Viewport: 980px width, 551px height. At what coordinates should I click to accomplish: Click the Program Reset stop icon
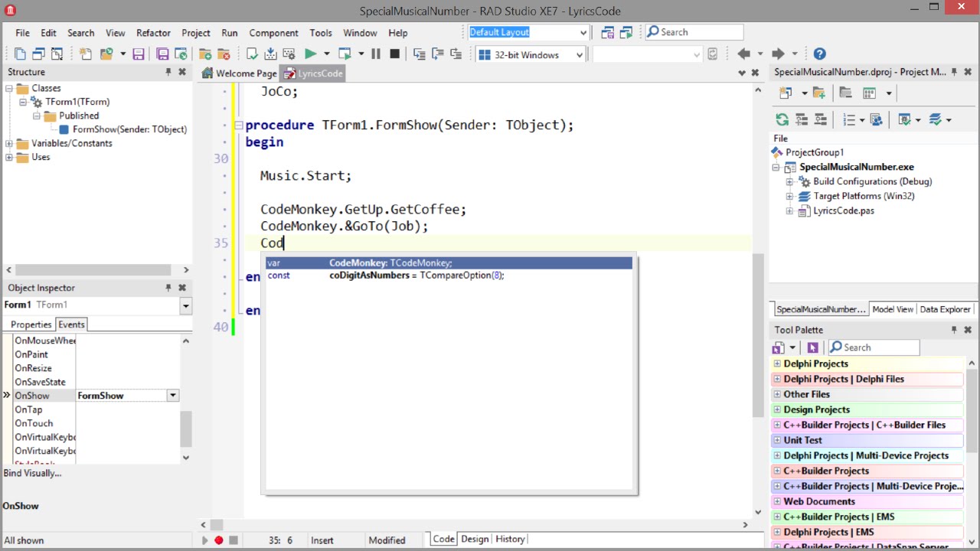pos(394,54)
